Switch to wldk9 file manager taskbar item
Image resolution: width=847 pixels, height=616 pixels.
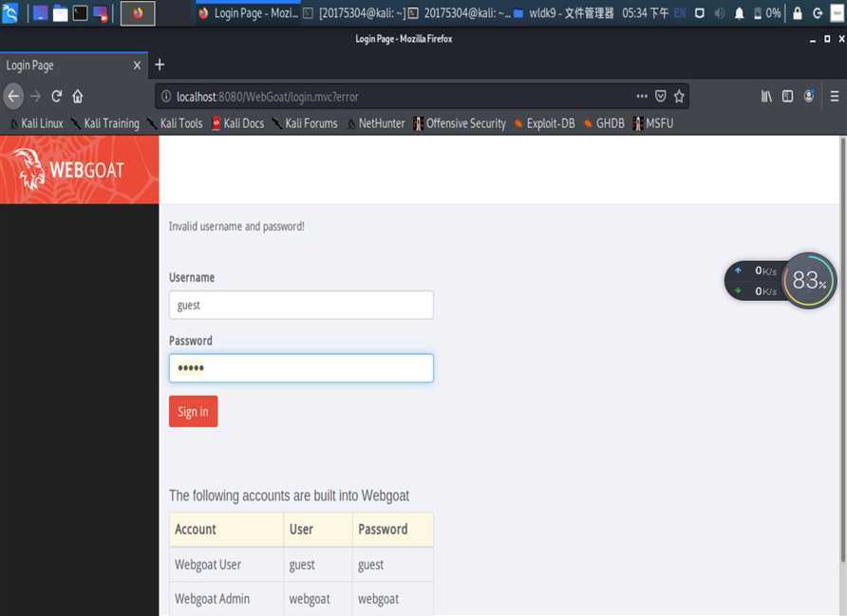563,13
